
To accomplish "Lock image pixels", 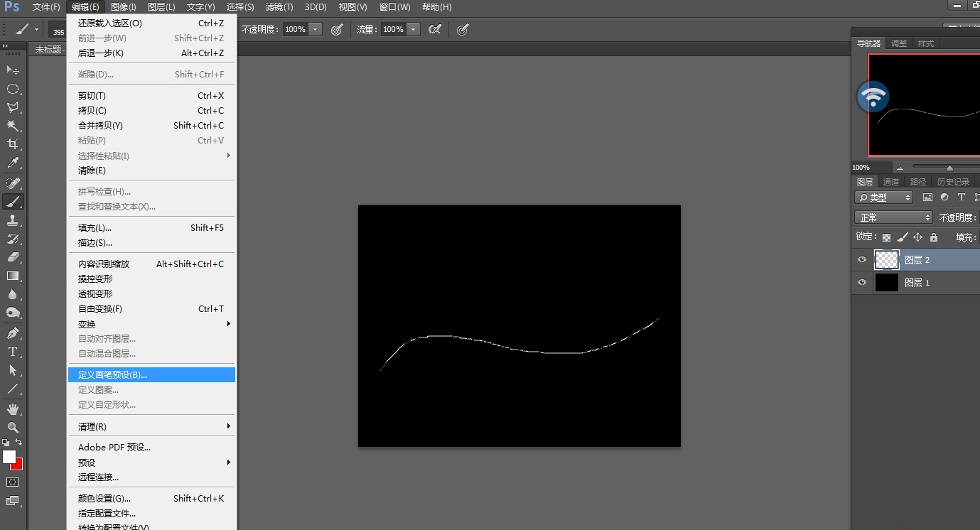I will click(x=902, y=237).
